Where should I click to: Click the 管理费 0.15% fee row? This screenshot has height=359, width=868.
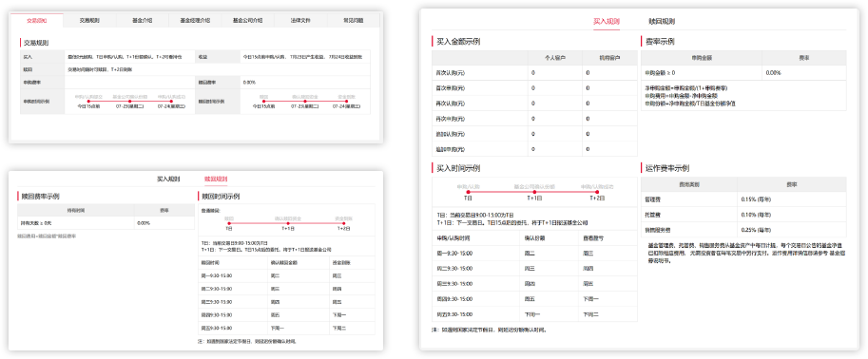tap(743, 199)
